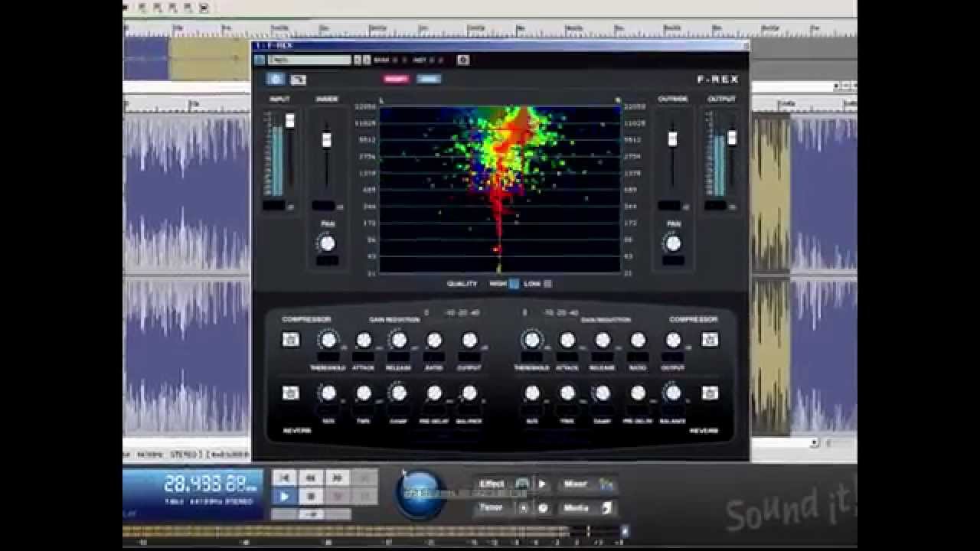
Task: Toggle the pink bypass button above the spectrum display
Action: pos(397,78)
